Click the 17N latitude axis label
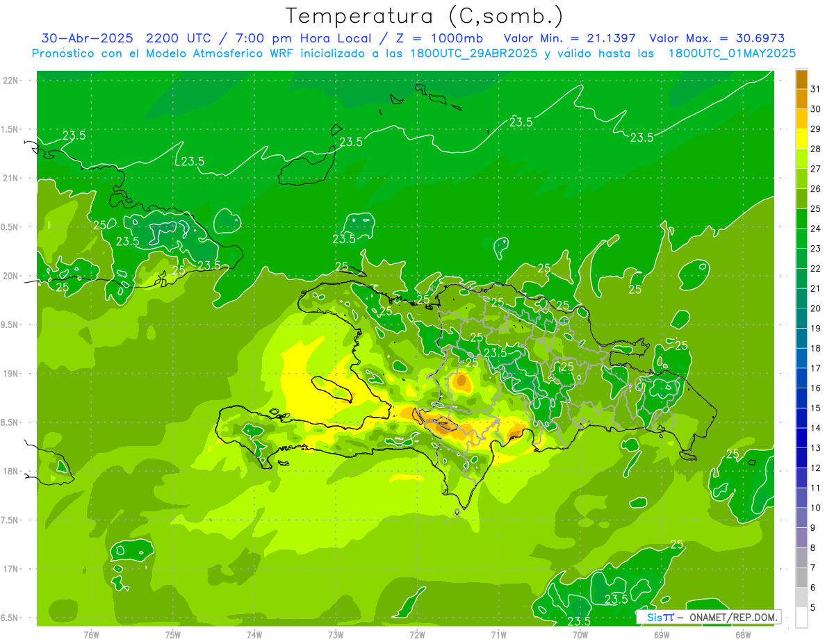Viewport: 834px width, 644px height. (10, 569)
